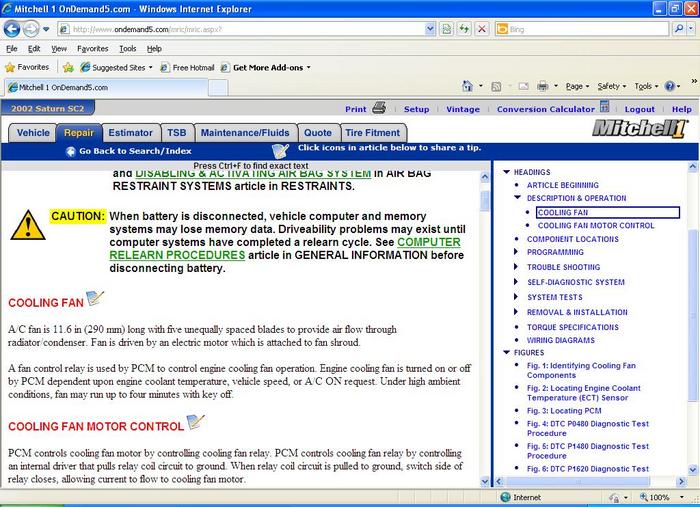Click the index pane scroll right arrow

click(681, 482)
